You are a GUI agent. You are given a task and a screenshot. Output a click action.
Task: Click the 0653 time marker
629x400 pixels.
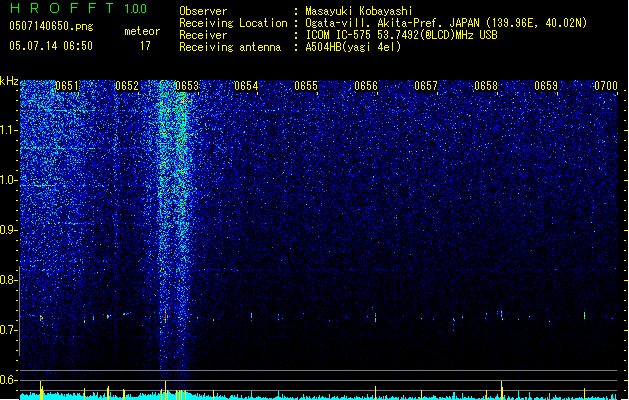point(187,86)
